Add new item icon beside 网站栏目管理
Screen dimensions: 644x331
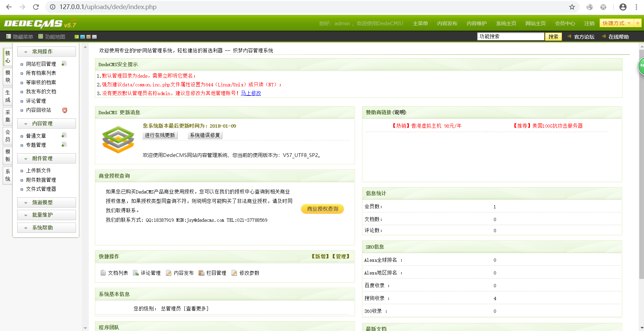pos(64,64)
